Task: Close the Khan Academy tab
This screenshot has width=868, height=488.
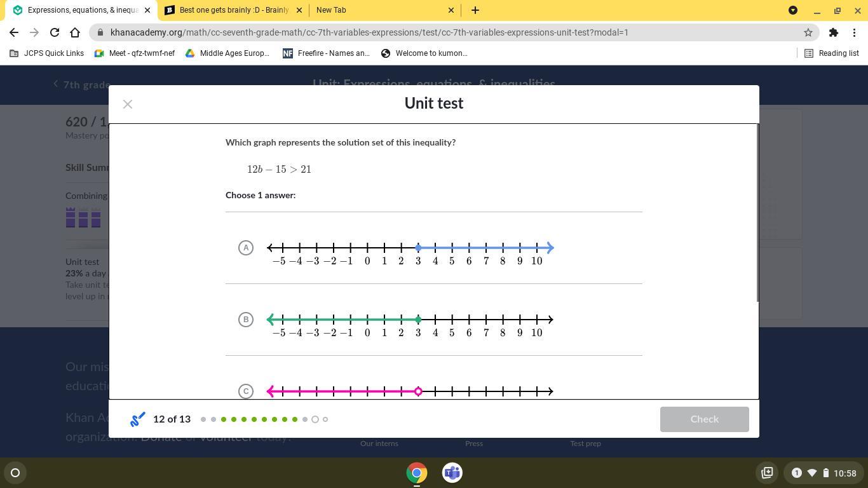Action: [147, 10]
